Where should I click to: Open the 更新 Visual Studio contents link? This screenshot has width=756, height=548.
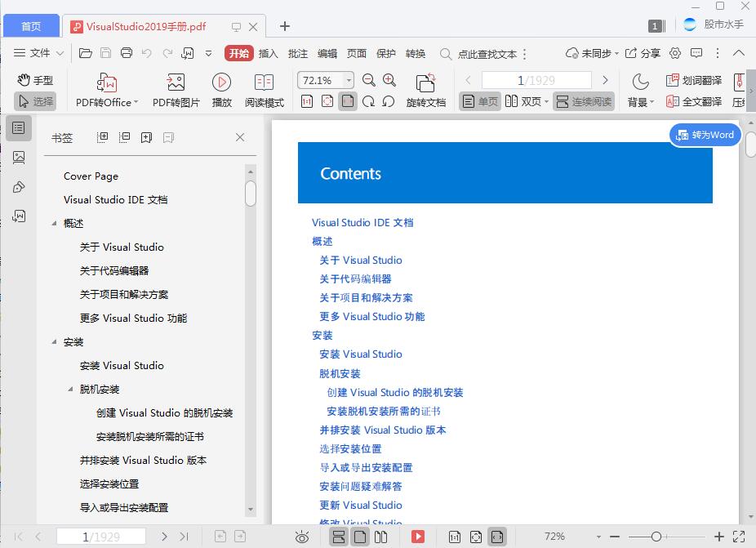pos(361,505)
